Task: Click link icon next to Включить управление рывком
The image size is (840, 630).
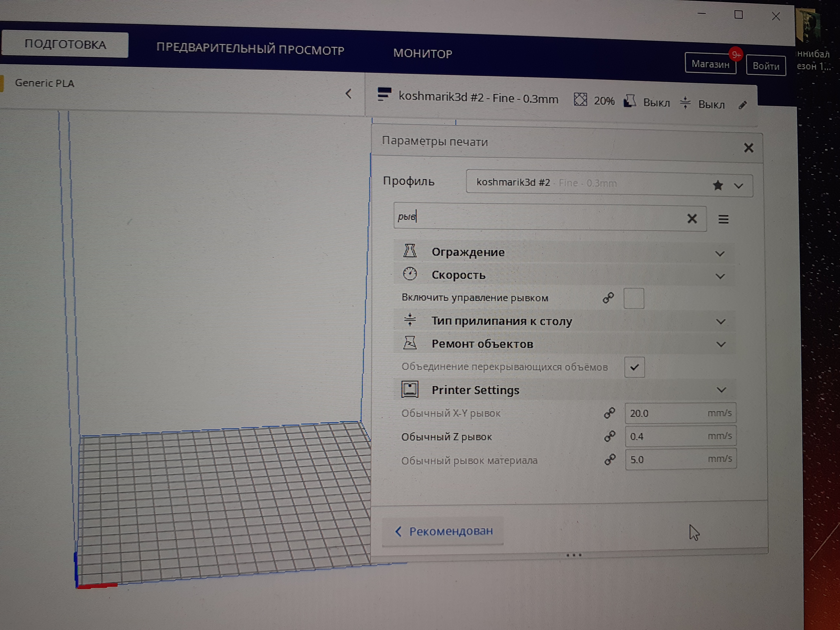Action: tap(608, 298)
